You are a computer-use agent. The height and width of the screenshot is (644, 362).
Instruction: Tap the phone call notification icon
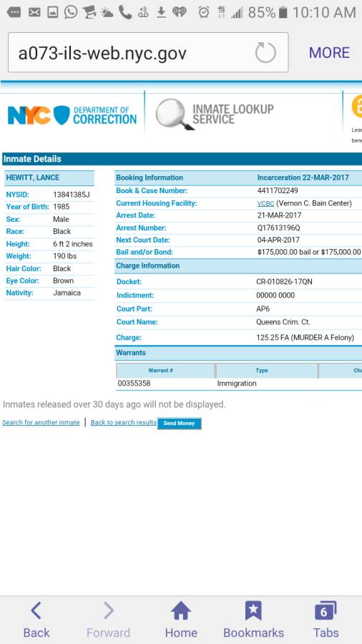tap(125, 13)
